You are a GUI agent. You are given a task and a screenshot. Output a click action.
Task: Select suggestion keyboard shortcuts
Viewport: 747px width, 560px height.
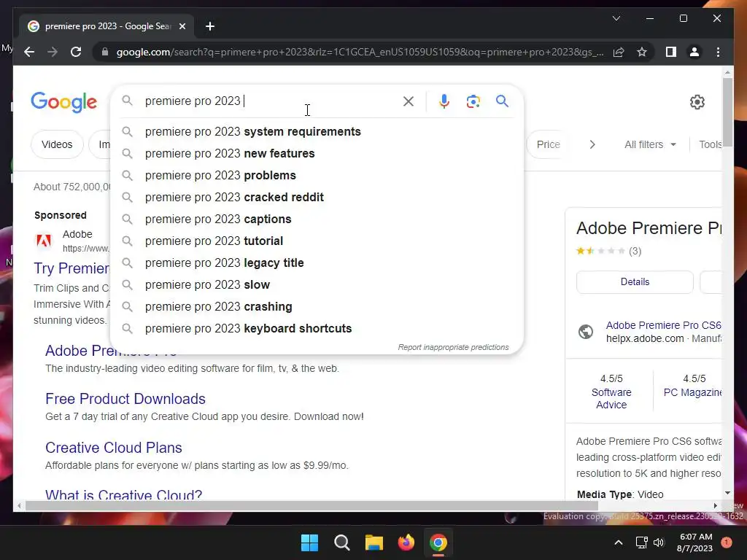pyautogui.click(x=317, y=329)
